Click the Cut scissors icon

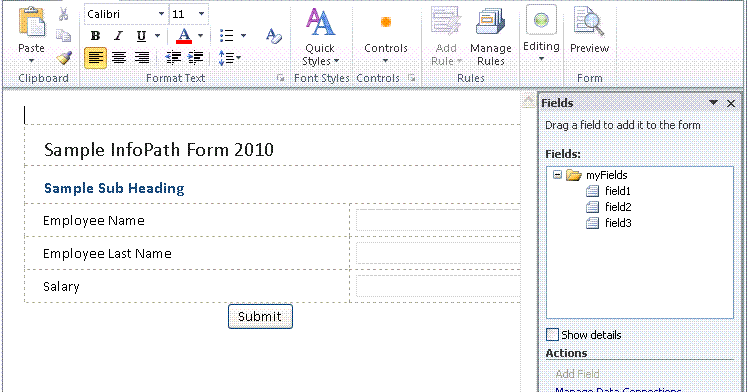63,14
